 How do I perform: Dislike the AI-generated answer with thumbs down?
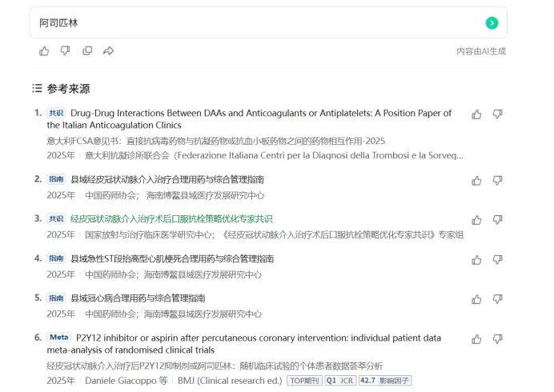coord(66,51)
